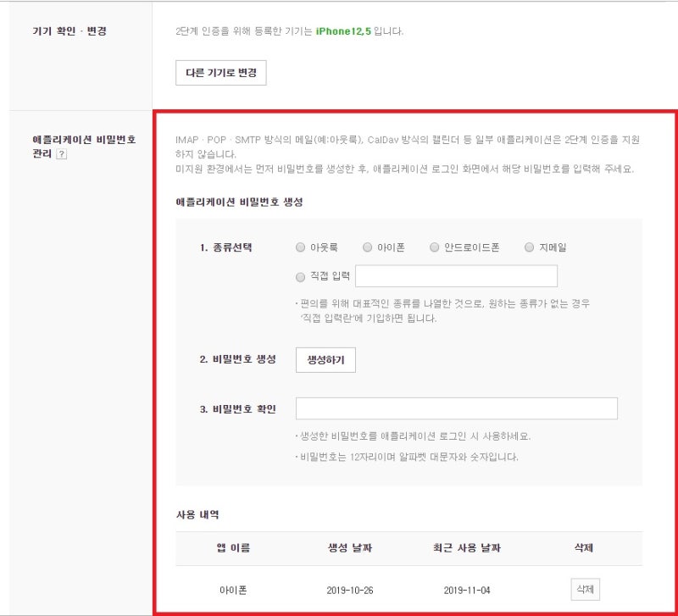Select the 직접 입력 radio option
The image size is (678, 616).
coord(300,277)
